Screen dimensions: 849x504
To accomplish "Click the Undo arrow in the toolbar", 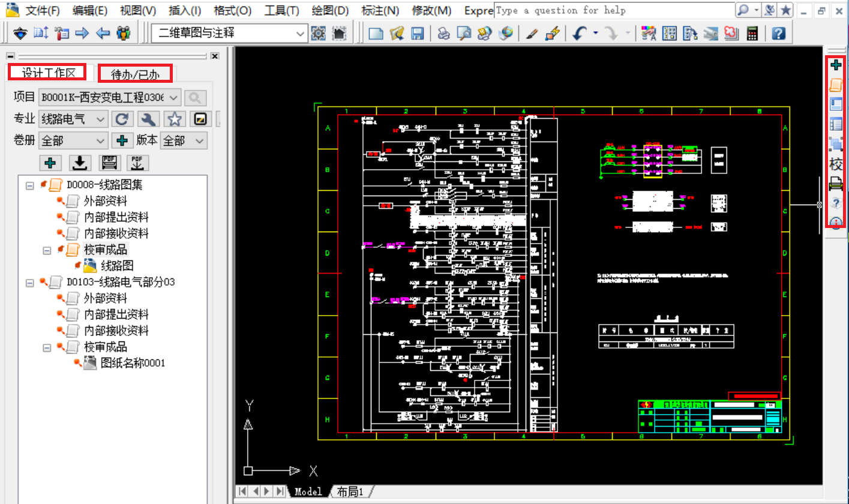I will point(579,33).
